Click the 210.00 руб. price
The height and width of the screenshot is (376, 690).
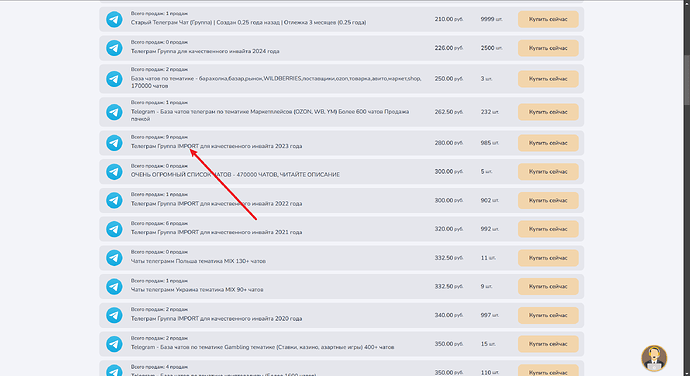(449, 19)
